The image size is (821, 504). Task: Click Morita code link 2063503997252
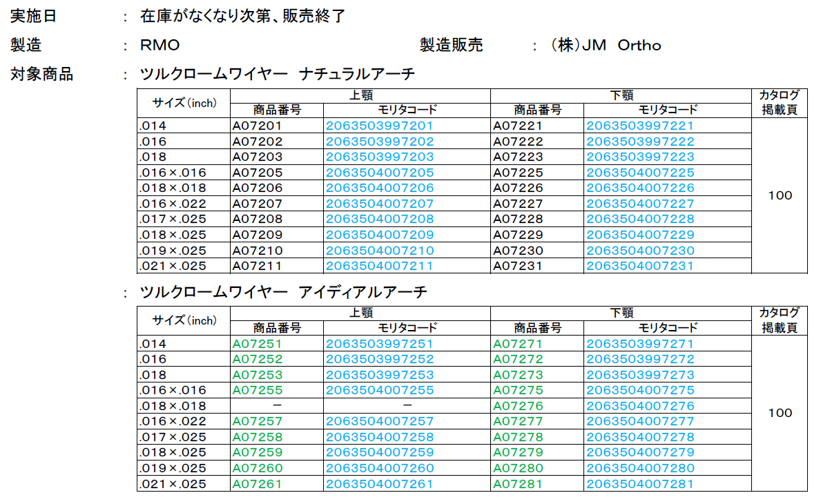pos(379,359)
